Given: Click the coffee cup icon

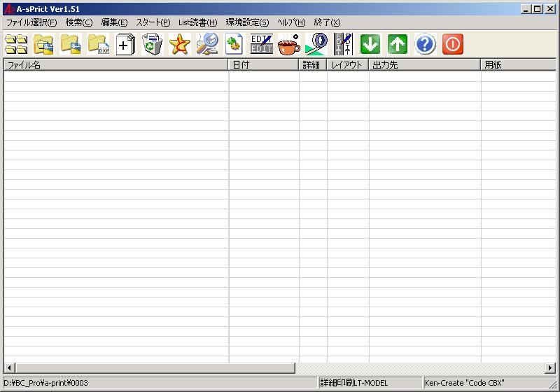Looking at the screenshot, I should (x=289, y=45).
